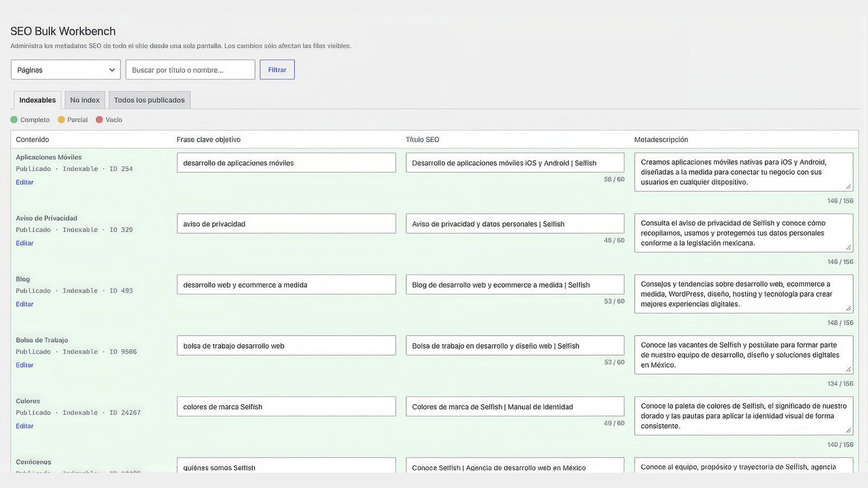Screen dimensions: 868x488
Task: Click the Título SEO column header
Action: click(423, 139)
